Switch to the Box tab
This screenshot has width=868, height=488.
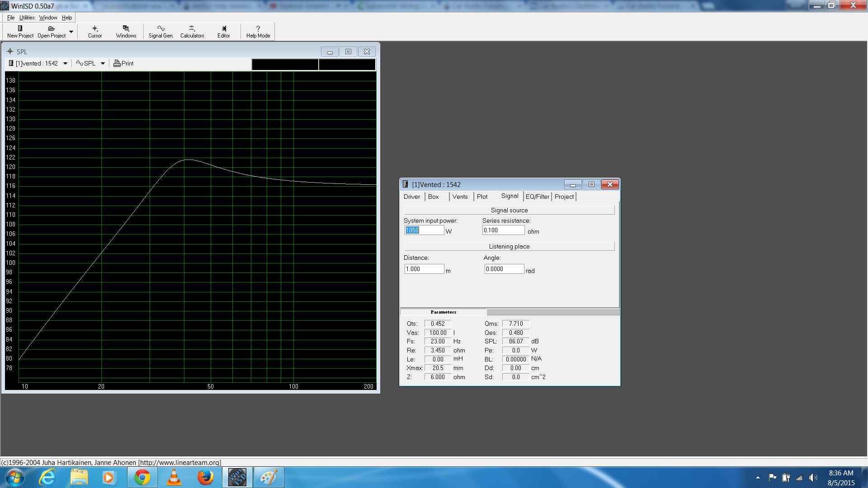pyautogui.click(x=433, y=197)
